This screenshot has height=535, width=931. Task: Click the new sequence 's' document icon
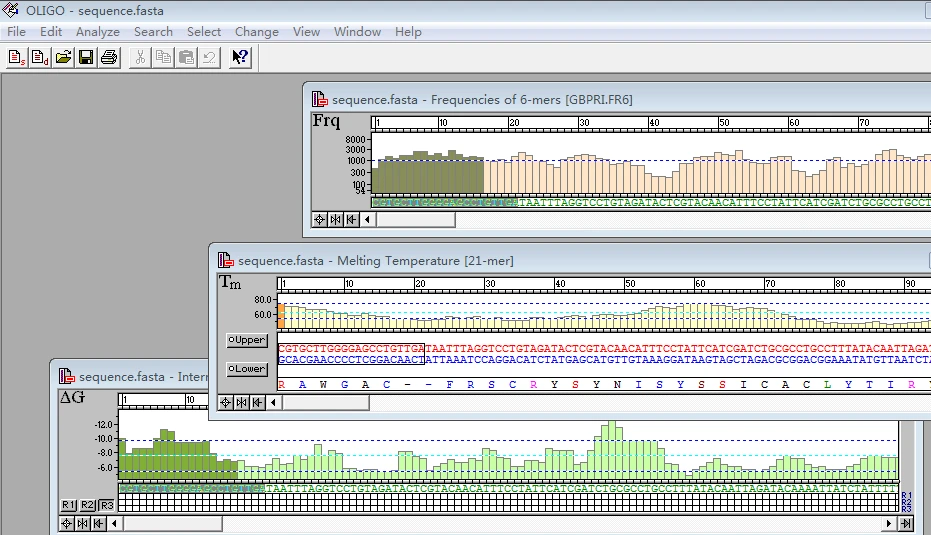17,57
